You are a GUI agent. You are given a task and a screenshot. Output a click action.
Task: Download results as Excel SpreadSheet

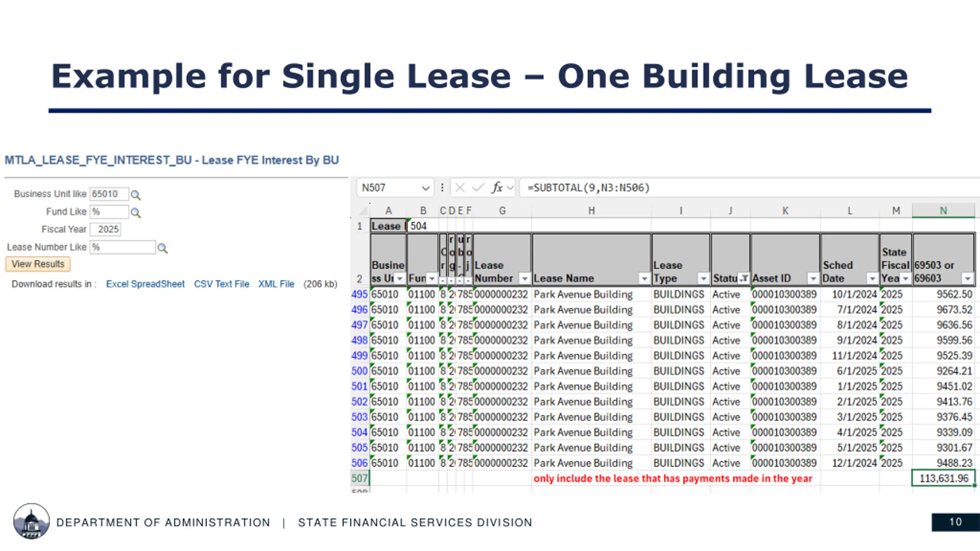pyautogui.click(x=145, y=284)
